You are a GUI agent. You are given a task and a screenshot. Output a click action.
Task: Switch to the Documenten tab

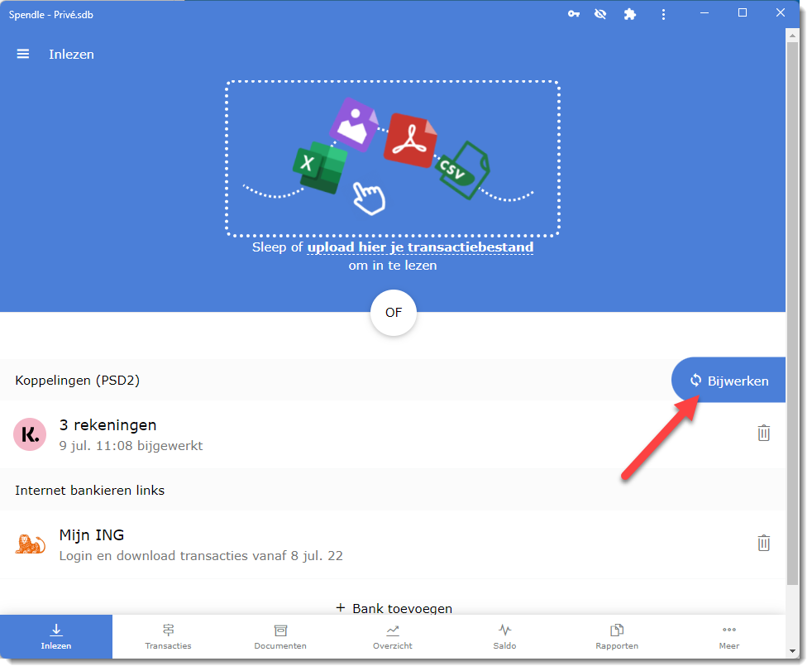pyautogui.click(x=280, y=637)
